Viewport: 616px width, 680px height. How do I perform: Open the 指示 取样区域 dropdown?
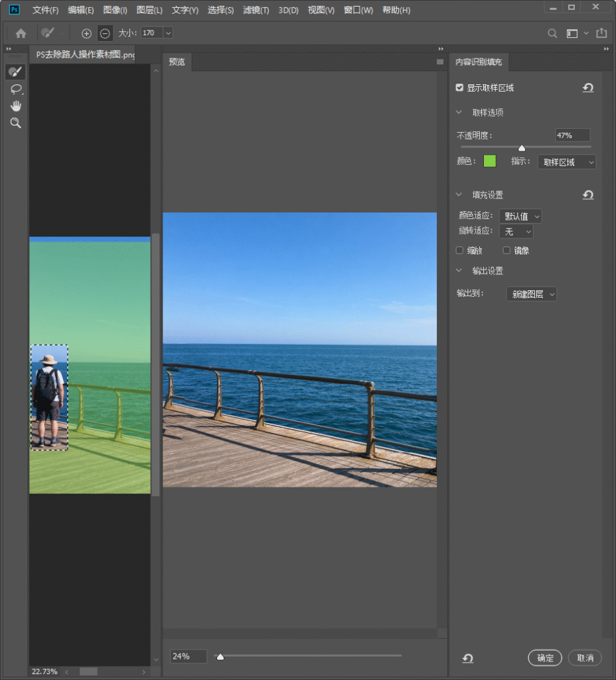point(567,162)
